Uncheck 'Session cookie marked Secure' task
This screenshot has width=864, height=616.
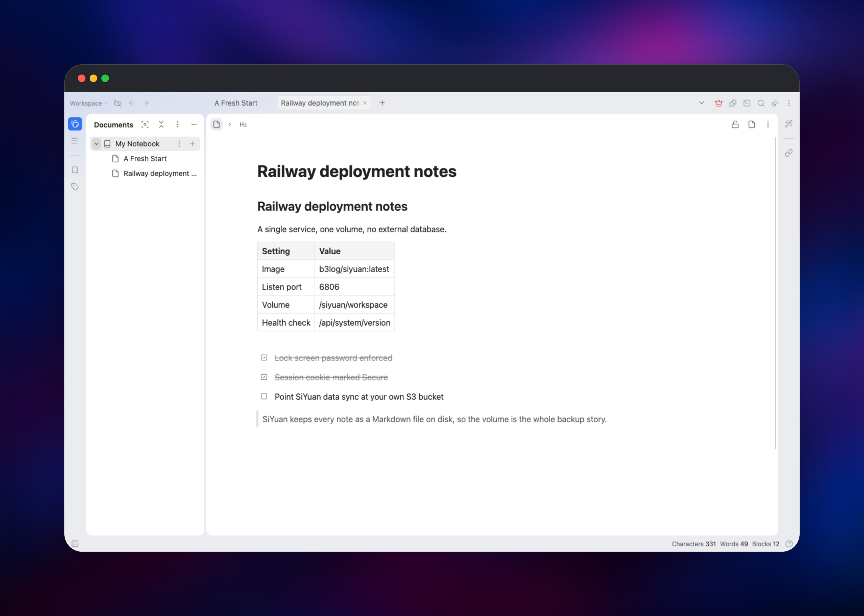click(x=264, y=377)
